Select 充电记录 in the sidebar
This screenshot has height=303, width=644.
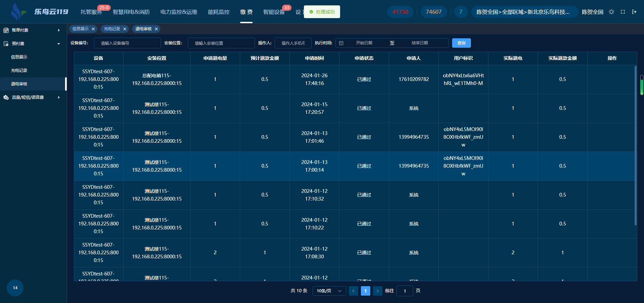pyautogui.click(x=19, y=71)
